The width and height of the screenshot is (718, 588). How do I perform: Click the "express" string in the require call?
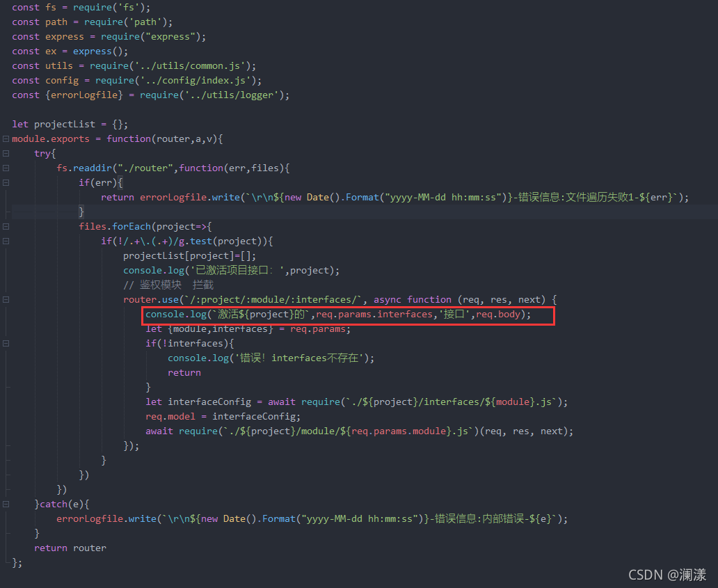click(170, 37)
